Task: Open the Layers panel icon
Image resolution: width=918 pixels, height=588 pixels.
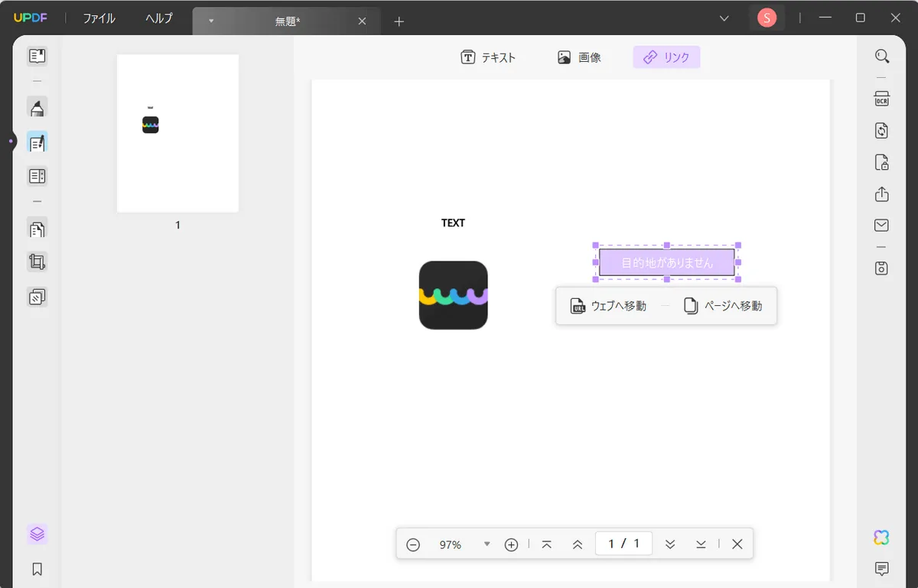Action: click(37, 534)
